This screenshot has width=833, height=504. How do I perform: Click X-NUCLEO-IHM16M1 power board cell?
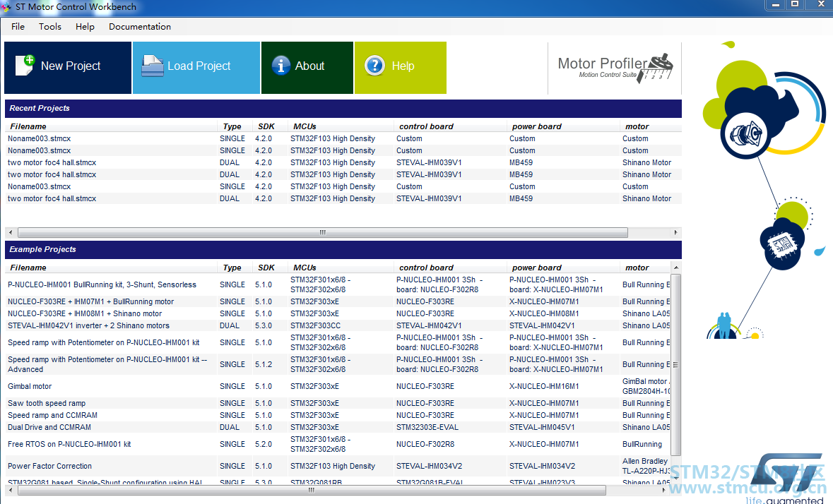point(544,386)
